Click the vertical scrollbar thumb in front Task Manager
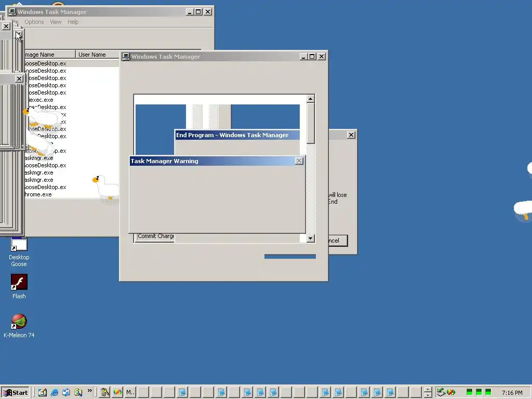The width and height of the screenshot is (532, 399). (x=311, y=123)
